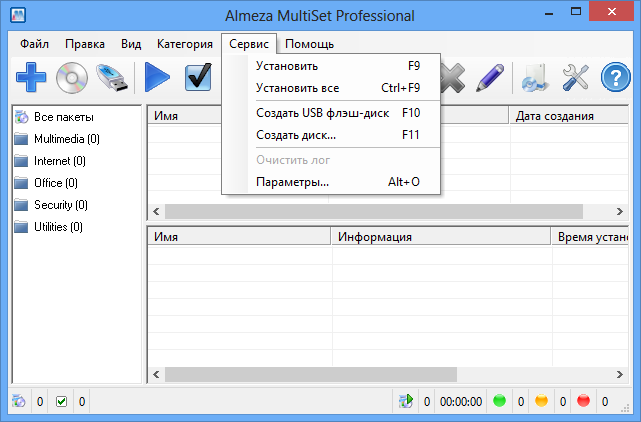641x422 pixels.
Task: Click the blue play install icon
Action: click(x=157, y=77)
